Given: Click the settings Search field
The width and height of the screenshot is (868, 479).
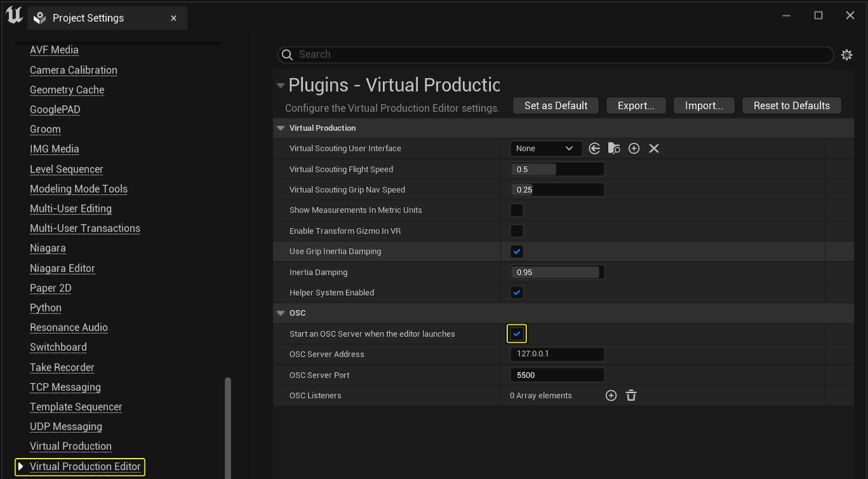Looking at the screenshot, I should 556,55.
